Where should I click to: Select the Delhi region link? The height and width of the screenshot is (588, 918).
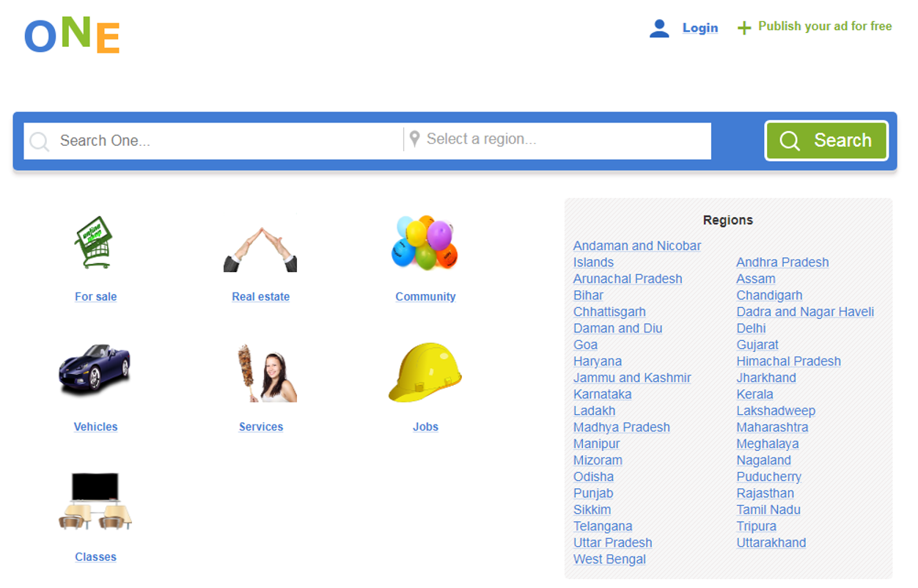(751, 328)
